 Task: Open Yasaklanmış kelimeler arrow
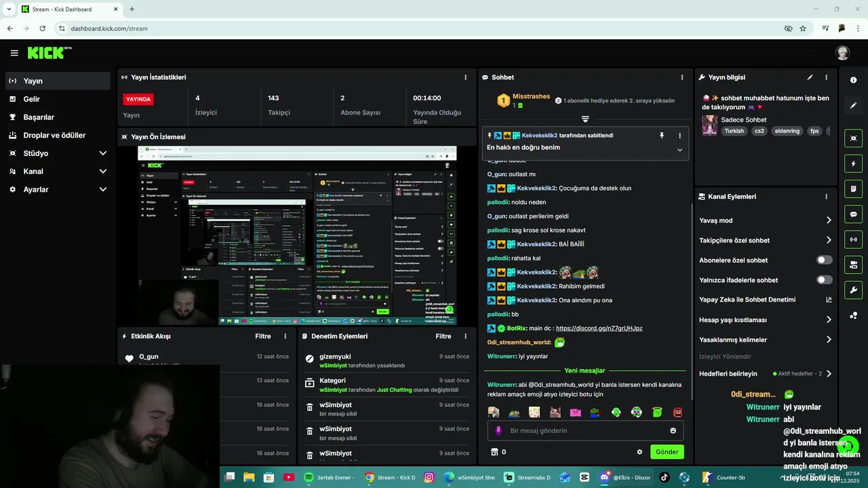coord(829,340)
